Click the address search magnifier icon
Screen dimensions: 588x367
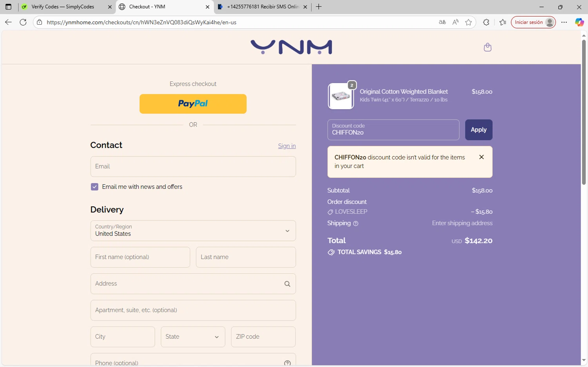click(x=287, y=284)
